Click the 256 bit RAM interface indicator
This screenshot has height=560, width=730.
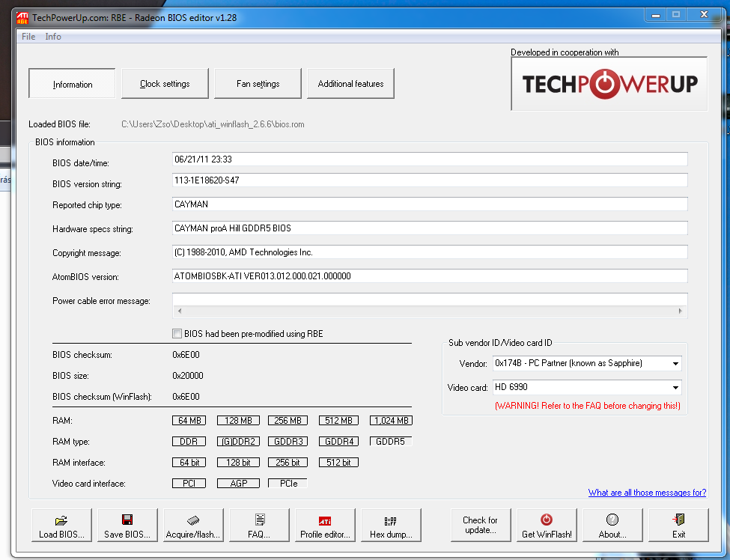click(x=288, y=462)
